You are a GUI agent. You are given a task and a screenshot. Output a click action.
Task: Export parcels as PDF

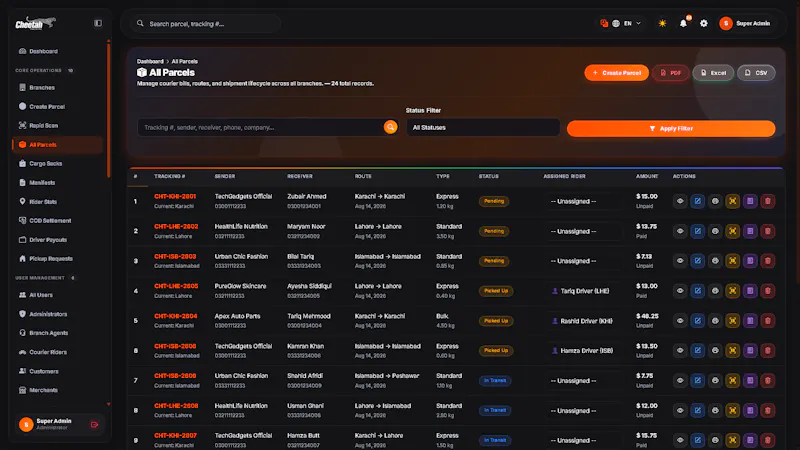click(x=670, y=72)
